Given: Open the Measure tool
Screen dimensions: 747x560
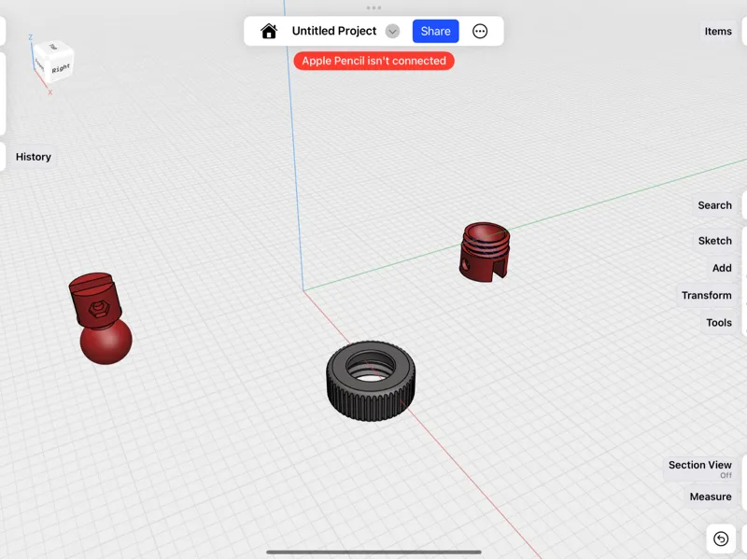Looking at the screenshot, I should tap(711, 497).
